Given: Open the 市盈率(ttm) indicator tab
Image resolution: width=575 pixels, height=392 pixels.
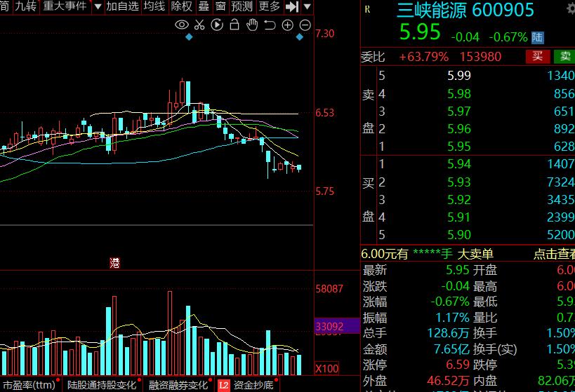Looking at the screenshot, I should (x=29, y=385).
